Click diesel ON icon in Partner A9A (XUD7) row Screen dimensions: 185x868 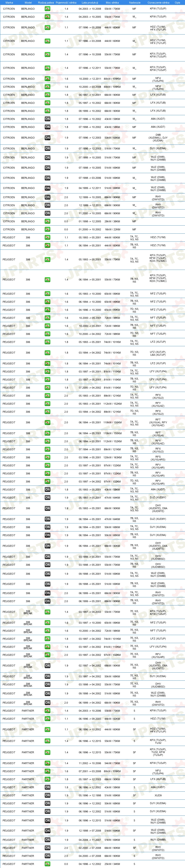click(x=48, y=787)
